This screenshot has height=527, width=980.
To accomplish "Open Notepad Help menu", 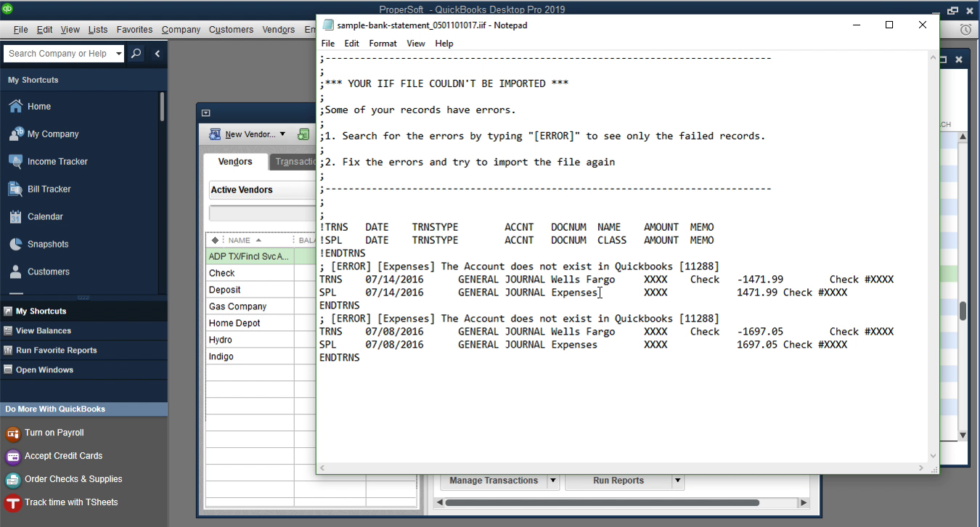I will click(x=444, y=44).
